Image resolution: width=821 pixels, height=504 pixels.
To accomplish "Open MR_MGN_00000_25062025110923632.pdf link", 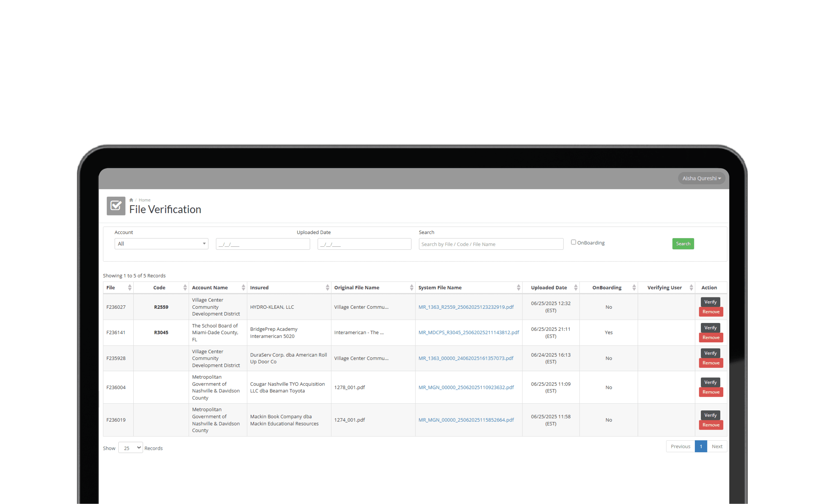I will coord(466,387).
